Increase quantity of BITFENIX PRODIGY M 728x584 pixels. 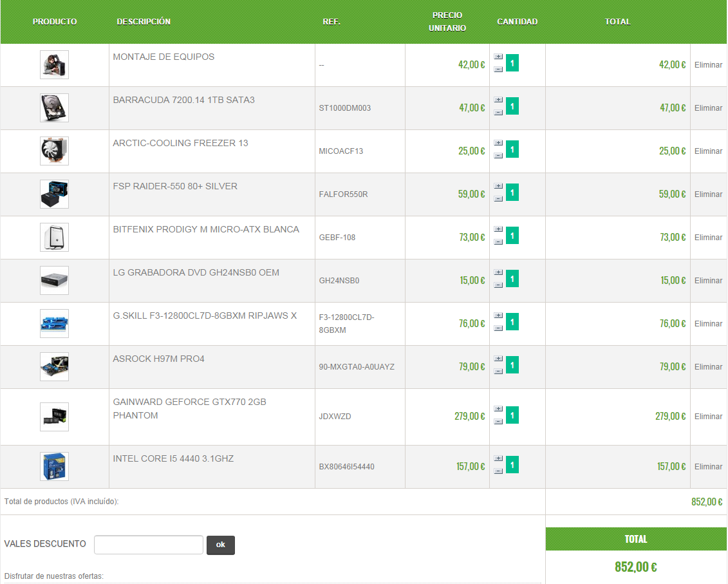(x=498, y=229)
